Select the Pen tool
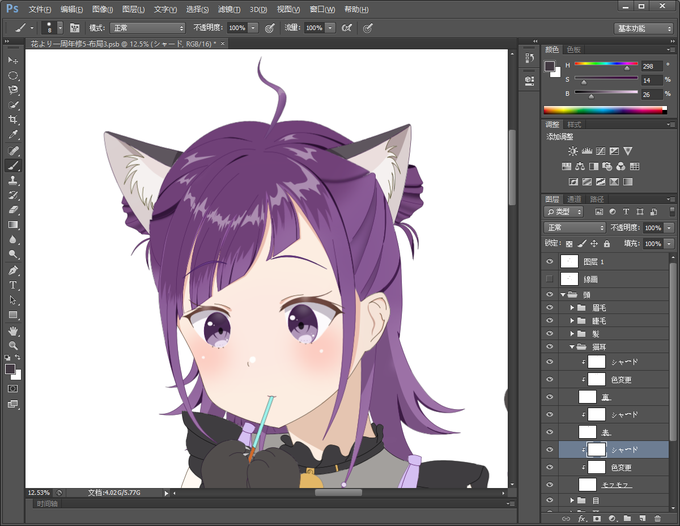Viewport: 680px width, 526px height. [x=13, y=270]
